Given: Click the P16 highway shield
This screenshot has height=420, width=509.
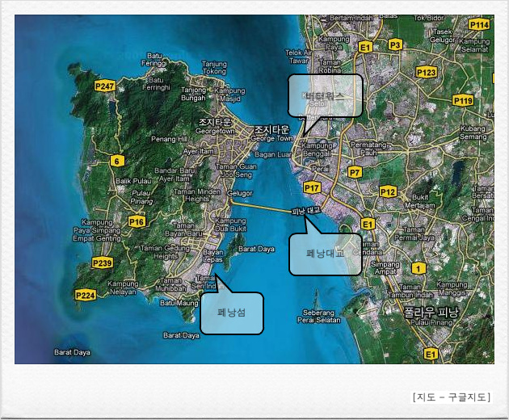Looking at the screenshot, I should click(136, 221).
